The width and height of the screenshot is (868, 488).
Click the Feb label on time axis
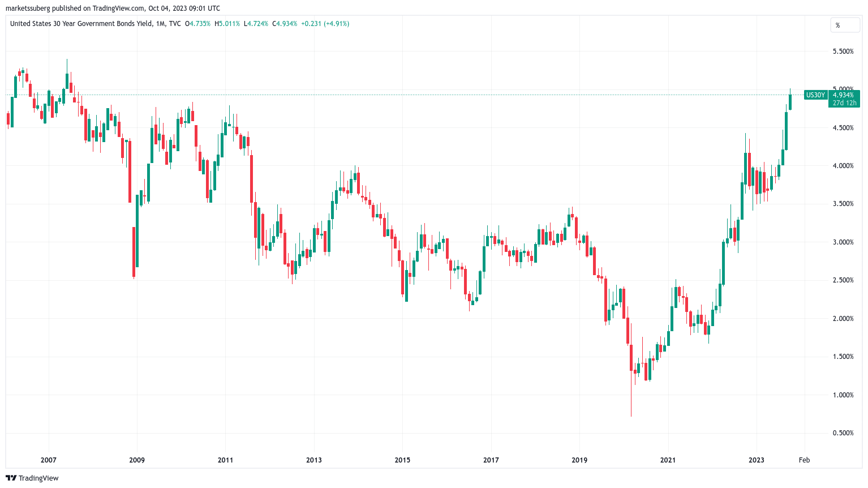pos(804,460)
